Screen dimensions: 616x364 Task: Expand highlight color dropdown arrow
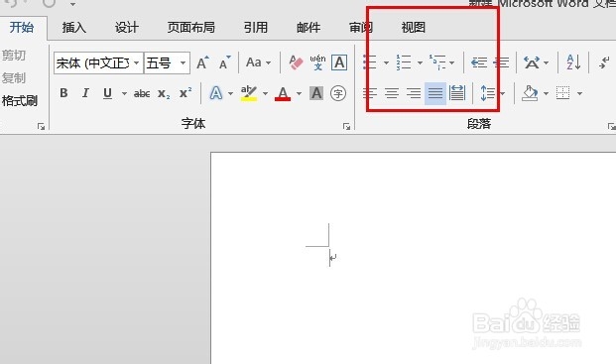pos(265,93)
